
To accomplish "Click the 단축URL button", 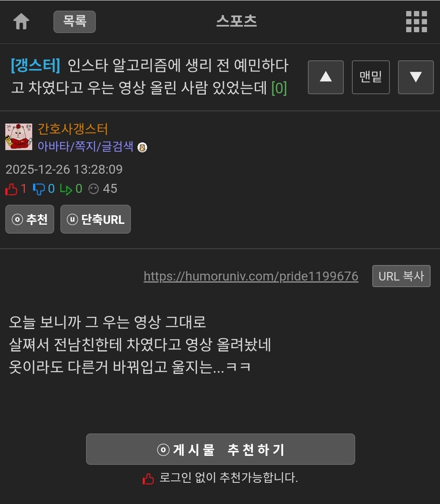I will (x=95, y=219).
